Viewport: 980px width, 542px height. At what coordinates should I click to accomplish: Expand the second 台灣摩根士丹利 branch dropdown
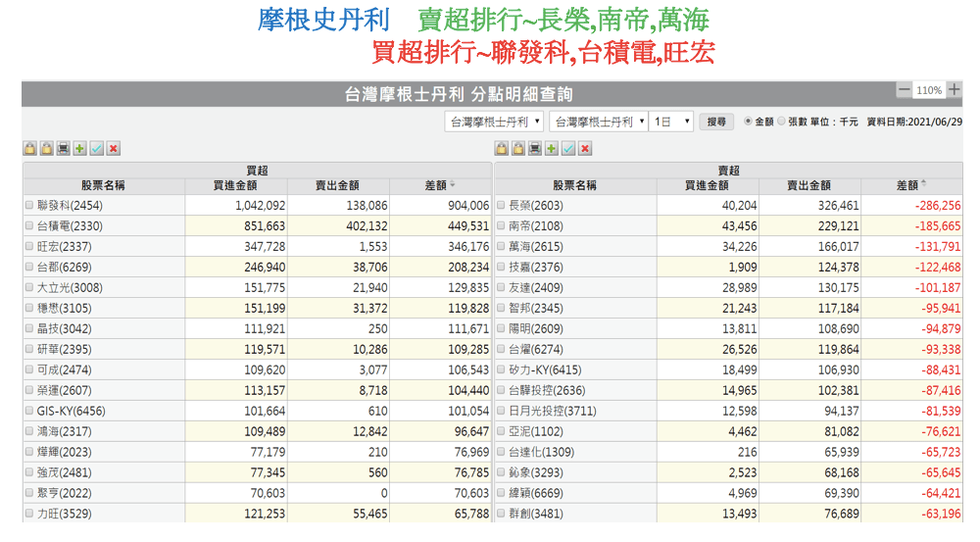point(599,122)
